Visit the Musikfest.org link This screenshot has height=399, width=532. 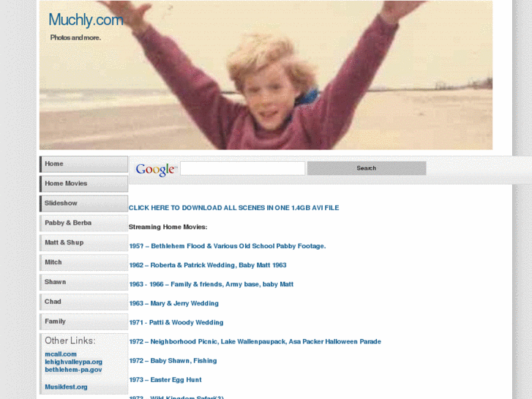66,387
